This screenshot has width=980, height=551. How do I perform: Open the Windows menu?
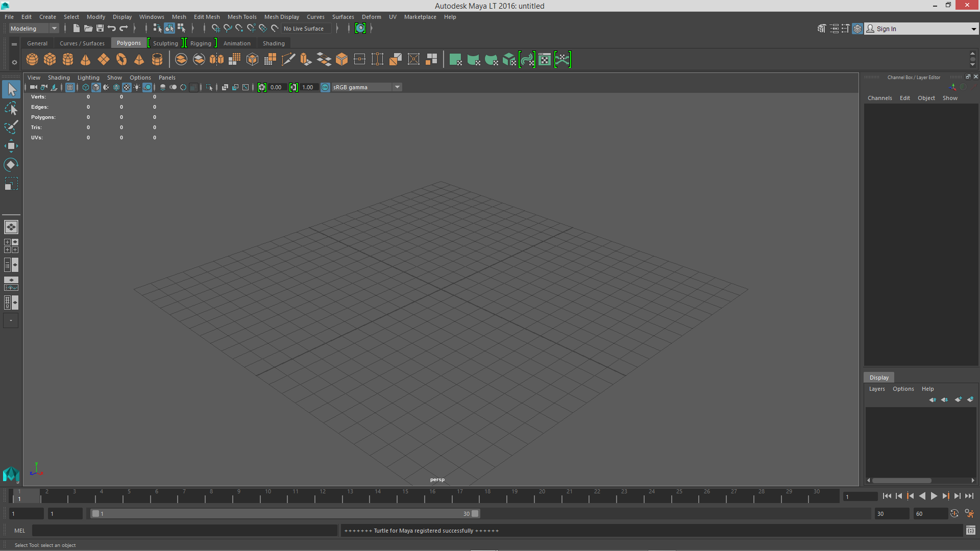tap(152, 17)
